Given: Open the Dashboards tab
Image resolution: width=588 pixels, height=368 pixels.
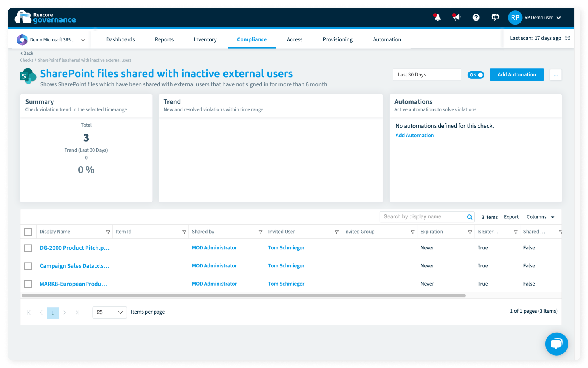Looking at the screenshot, I should 120,39.
